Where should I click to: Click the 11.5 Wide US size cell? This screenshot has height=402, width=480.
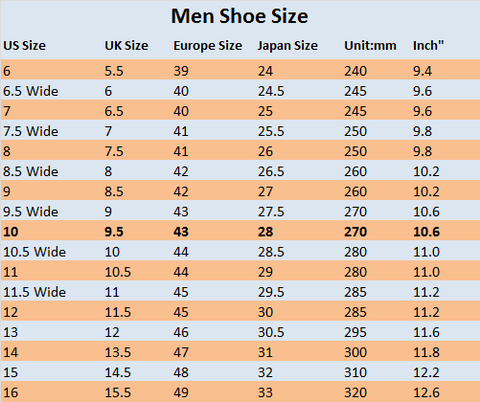click(x=34, y=292)
